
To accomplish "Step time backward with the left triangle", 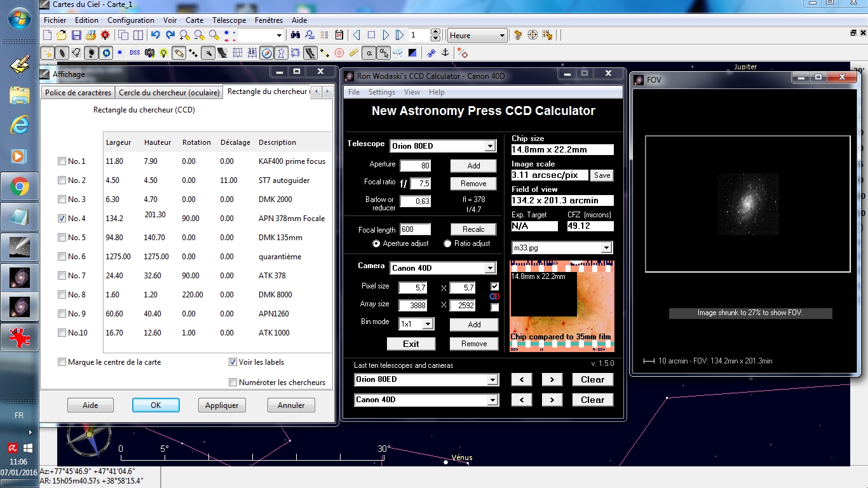I will click(x=356, y=35).
